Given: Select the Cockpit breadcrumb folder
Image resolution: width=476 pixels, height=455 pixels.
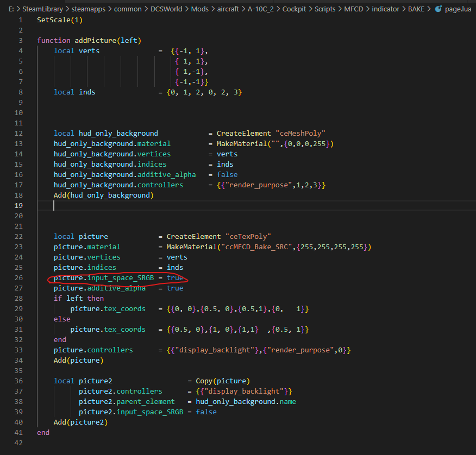Looking at the screenshot, I should click(x=294, y=9).
